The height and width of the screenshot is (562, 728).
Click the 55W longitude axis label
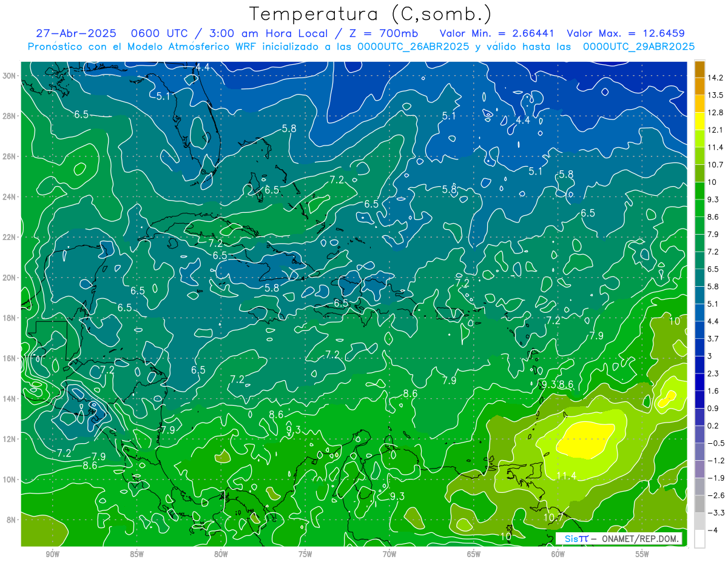click(642, 554)
